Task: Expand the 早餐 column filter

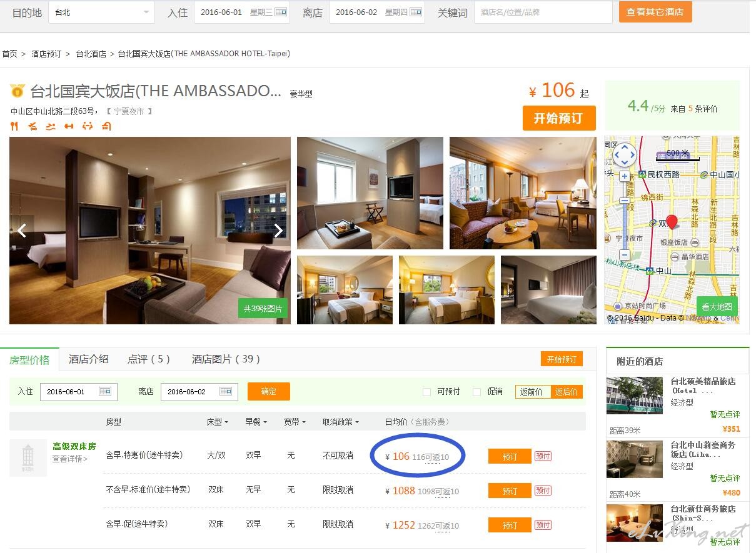Action: [x=256, y=422]
